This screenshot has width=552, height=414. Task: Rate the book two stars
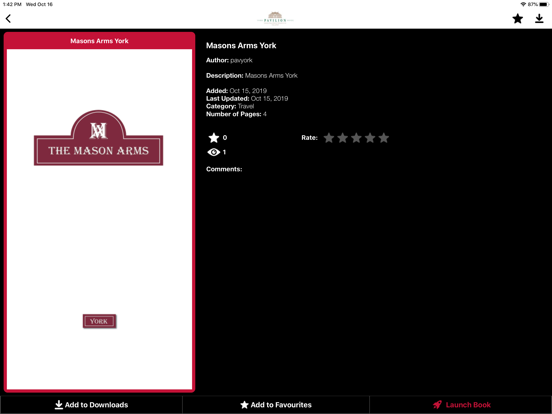tap(343, 138)
